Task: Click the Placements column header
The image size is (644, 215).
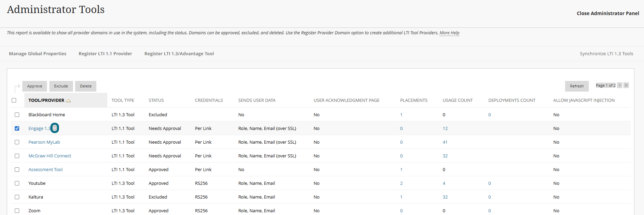Action: [414, 100]
